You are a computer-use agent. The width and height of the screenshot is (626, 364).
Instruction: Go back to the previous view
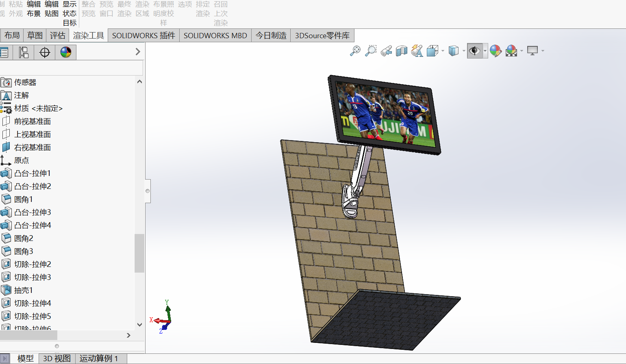point(386,51)
